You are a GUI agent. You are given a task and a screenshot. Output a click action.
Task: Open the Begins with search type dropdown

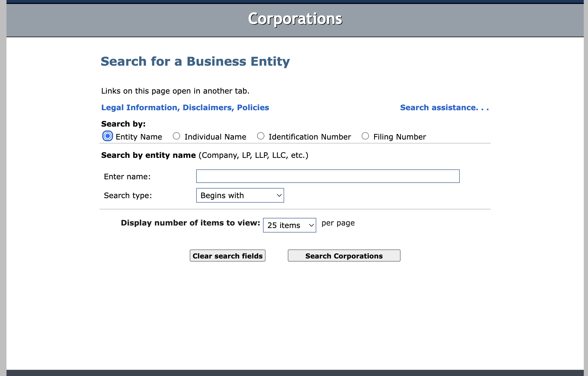point(240,195)
